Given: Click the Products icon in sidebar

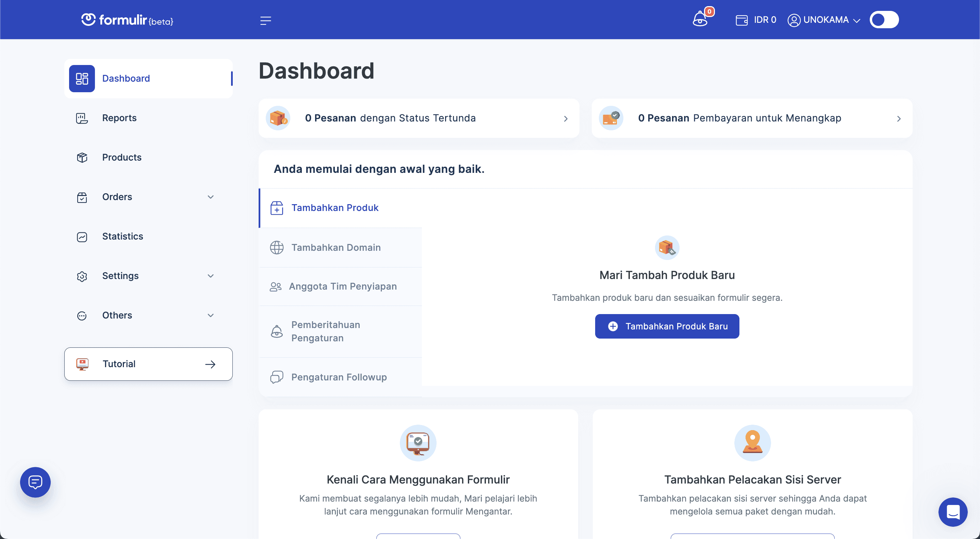Looking at the screenshot, I should (82, 157).
